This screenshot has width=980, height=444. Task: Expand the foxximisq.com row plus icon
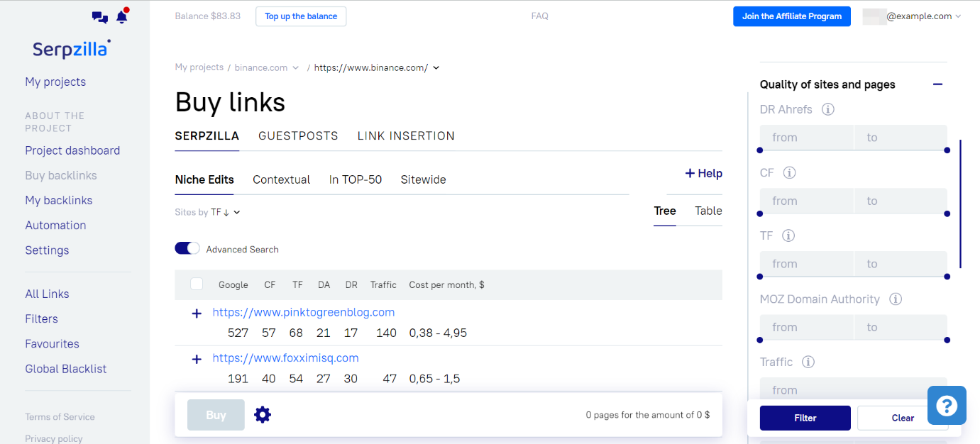coord(197,359)
